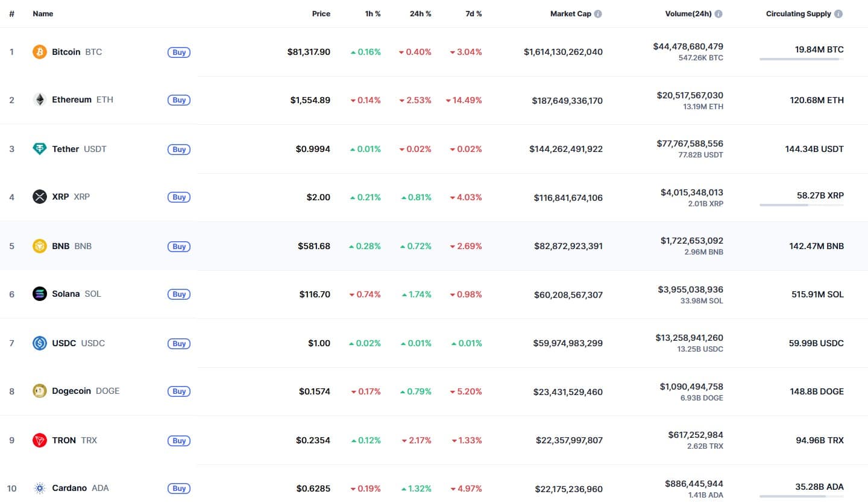Select the Tether USDT teal logo
The height and width of the screenshot is (503, 868).
[x=39, y=149]
